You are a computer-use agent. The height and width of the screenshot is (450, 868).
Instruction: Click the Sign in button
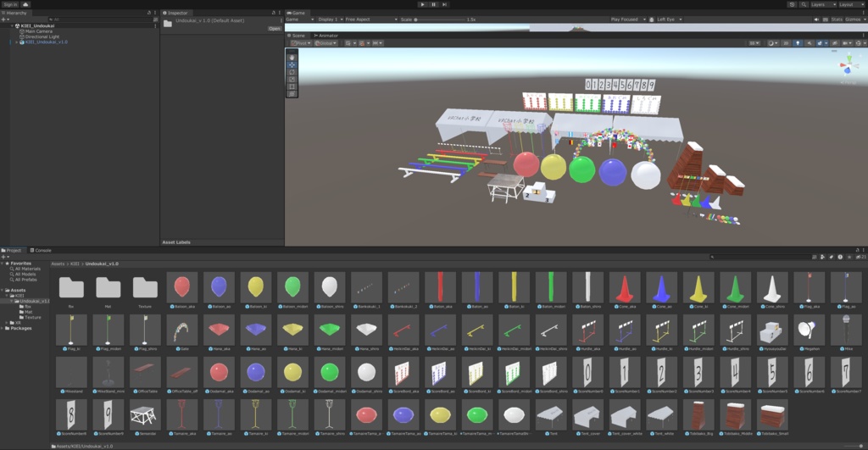(10, 4)
